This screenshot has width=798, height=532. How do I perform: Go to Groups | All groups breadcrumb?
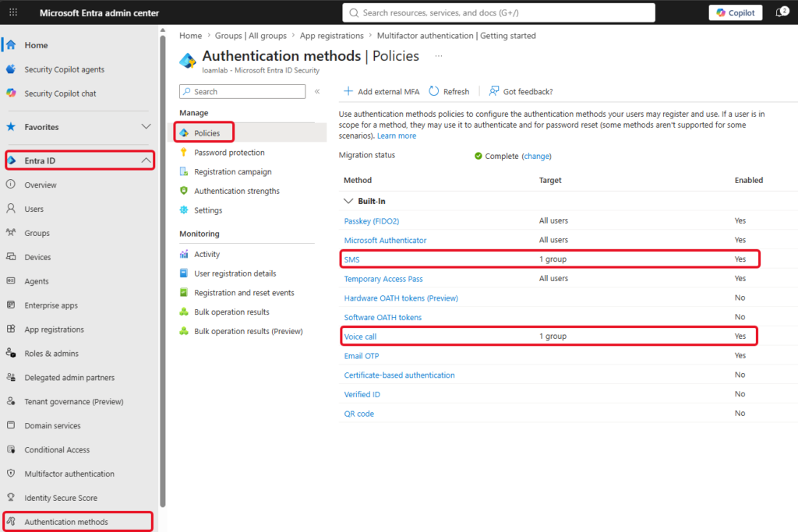(250, 36)
